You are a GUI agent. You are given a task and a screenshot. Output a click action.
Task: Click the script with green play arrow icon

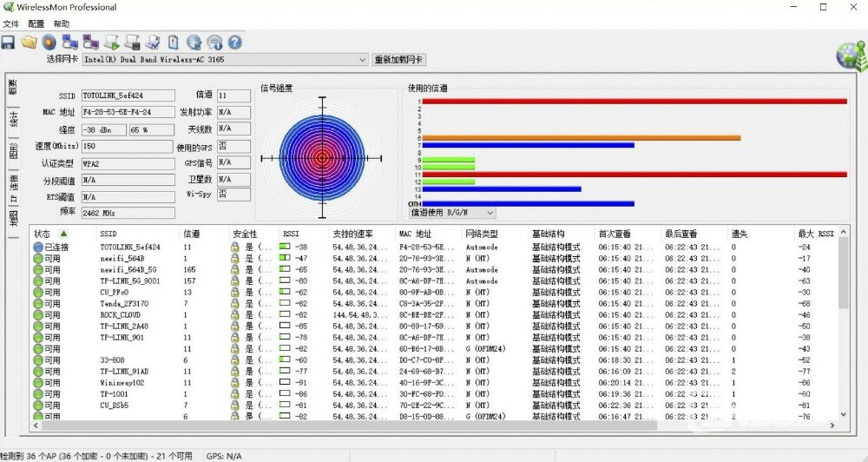click(112, 42)
